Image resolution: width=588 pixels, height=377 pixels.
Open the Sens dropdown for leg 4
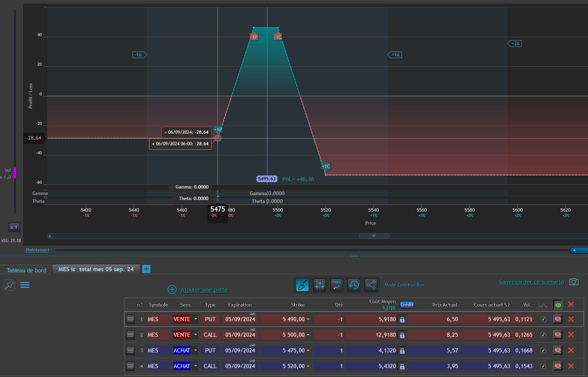[x=196, y=366]
